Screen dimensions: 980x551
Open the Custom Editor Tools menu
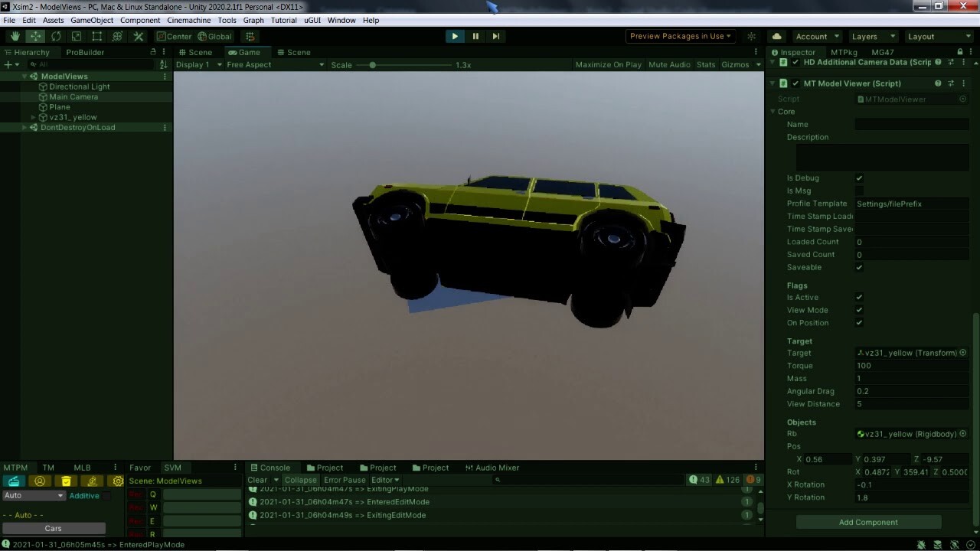point(139,36)
